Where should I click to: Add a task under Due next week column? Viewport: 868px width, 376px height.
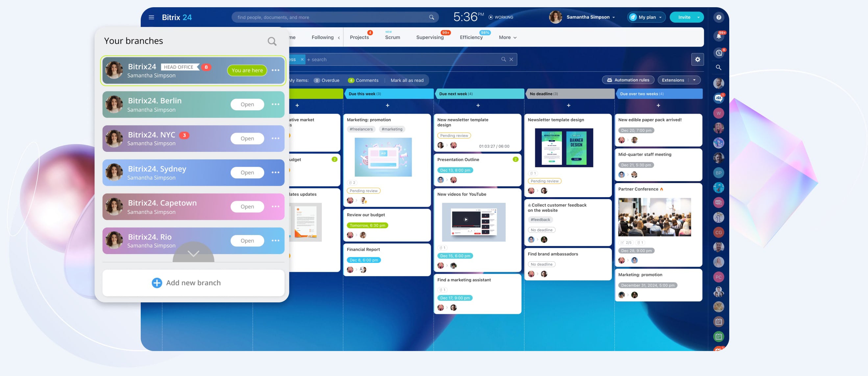(478, 106)
